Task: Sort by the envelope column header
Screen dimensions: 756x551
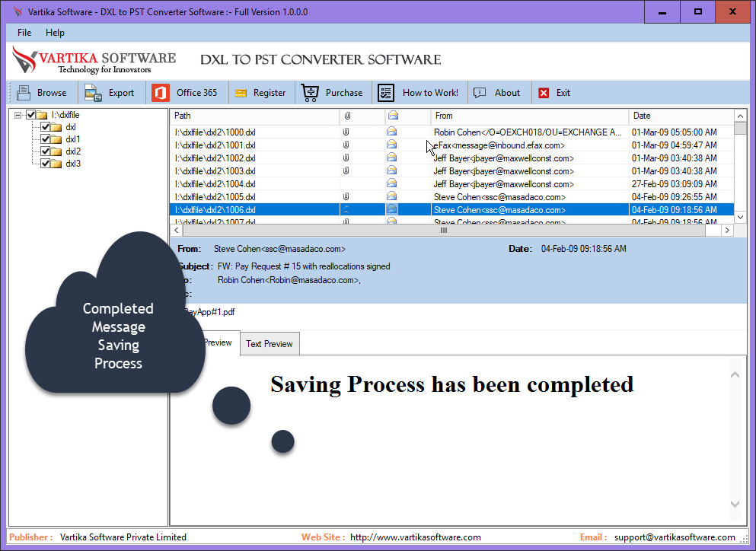Action: tap(407, 116)
